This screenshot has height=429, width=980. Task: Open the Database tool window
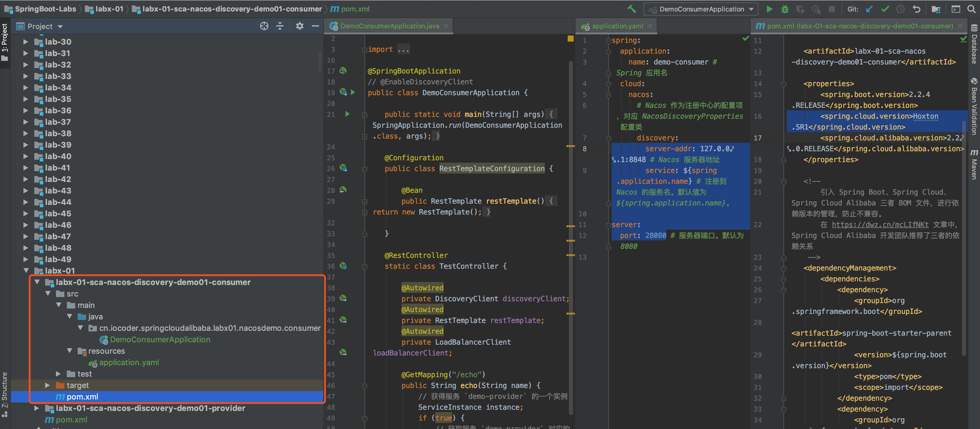coord(974,44)
